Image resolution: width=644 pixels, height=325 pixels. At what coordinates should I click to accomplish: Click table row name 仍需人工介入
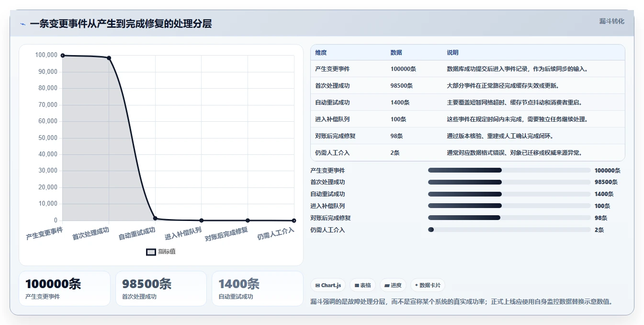(x=332, y=153)
